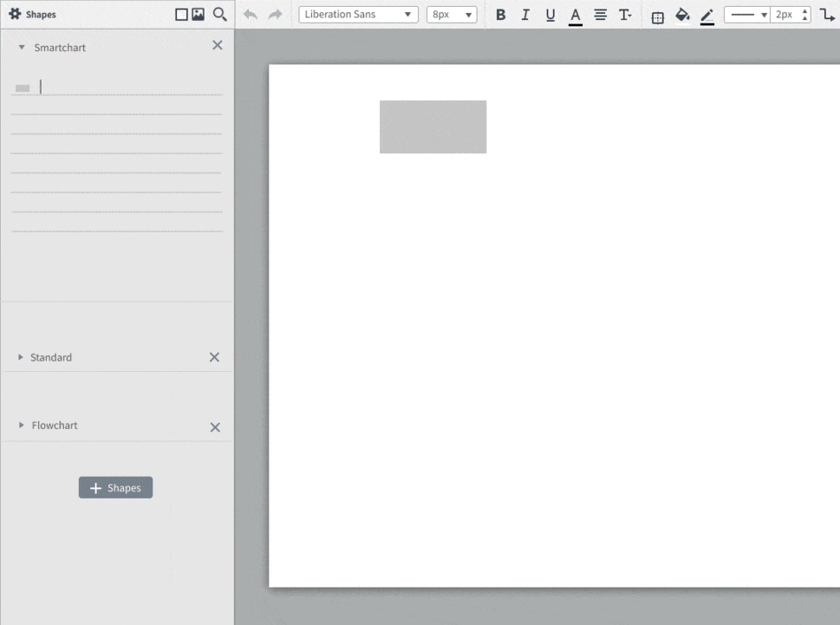Open the text alignment options

(x=601, y=15)
